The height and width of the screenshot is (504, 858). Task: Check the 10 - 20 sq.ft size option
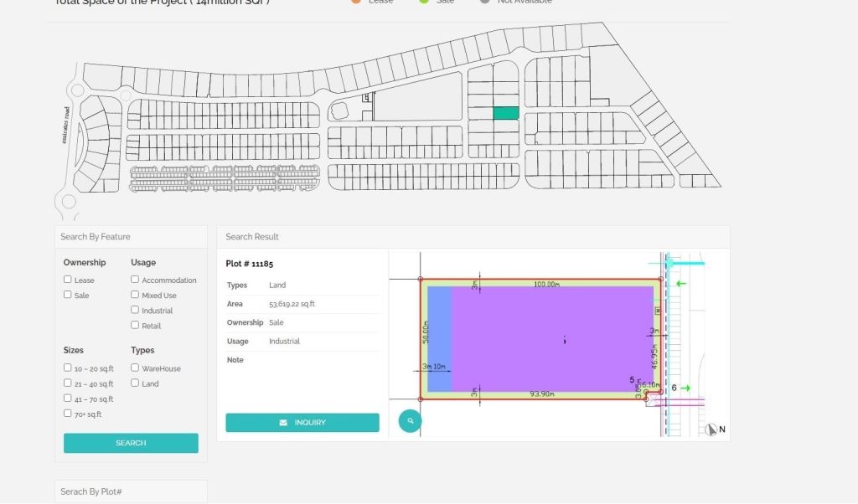coord(68,368)
